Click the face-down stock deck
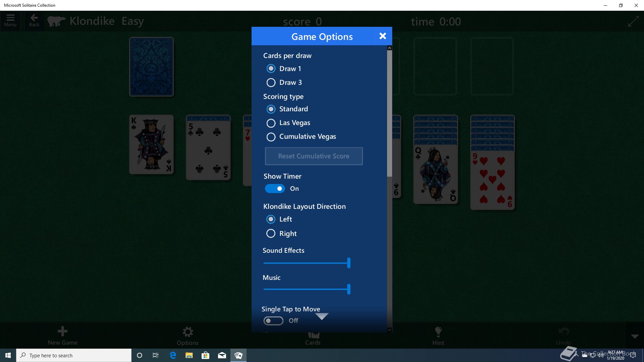 click(x=151, y=67)
